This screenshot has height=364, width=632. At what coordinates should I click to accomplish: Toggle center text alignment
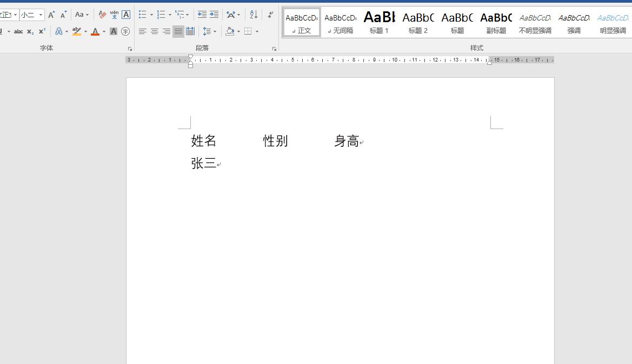154,31
